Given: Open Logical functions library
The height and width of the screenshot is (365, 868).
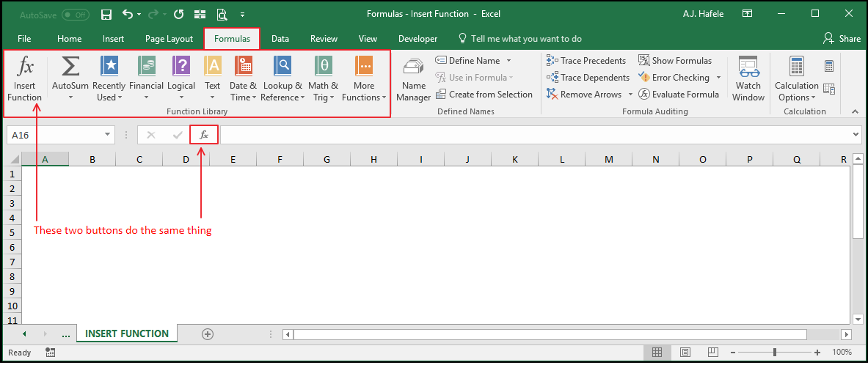Looking at the screenshot, I should coord(181,79).
